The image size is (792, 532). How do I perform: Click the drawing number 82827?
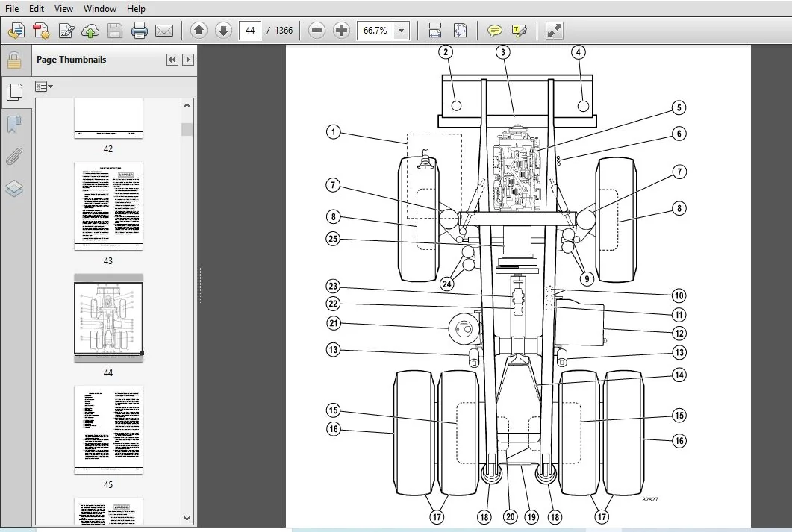tap(650, 499)
